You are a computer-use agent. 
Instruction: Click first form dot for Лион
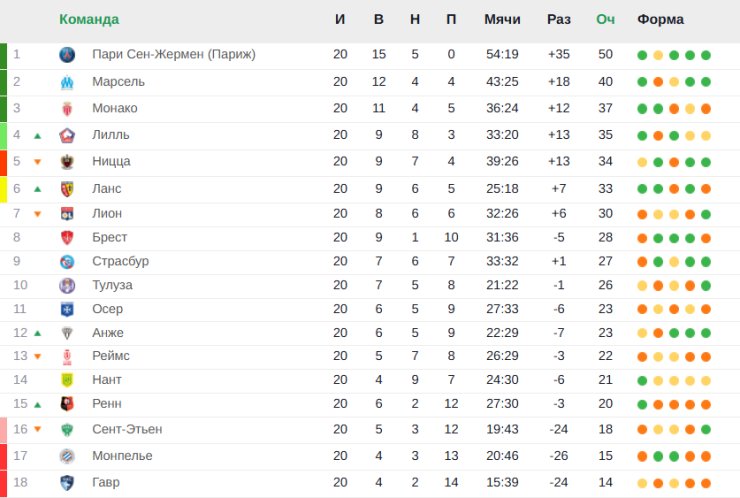click(x=642, y=213)
